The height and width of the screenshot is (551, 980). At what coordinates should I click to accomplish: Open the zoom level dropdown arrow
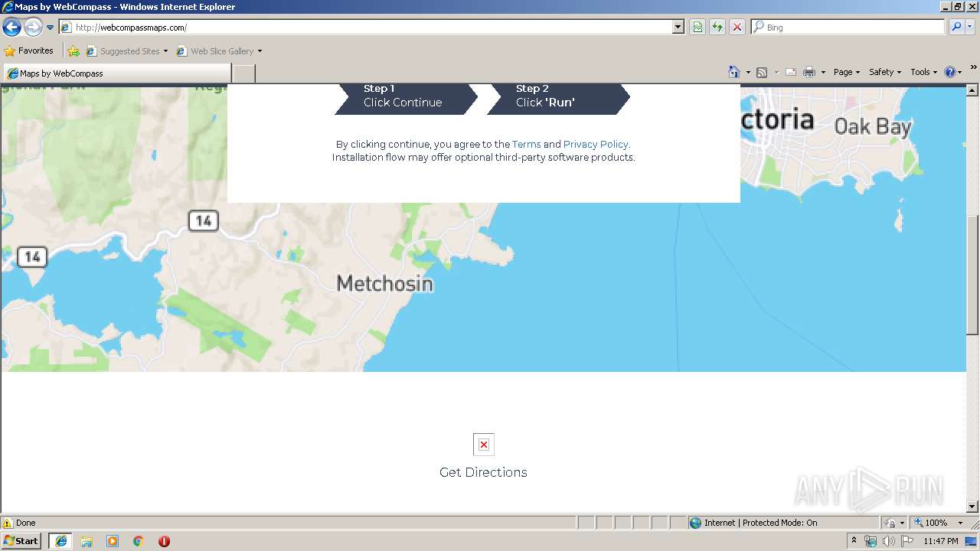coord(960,523)
